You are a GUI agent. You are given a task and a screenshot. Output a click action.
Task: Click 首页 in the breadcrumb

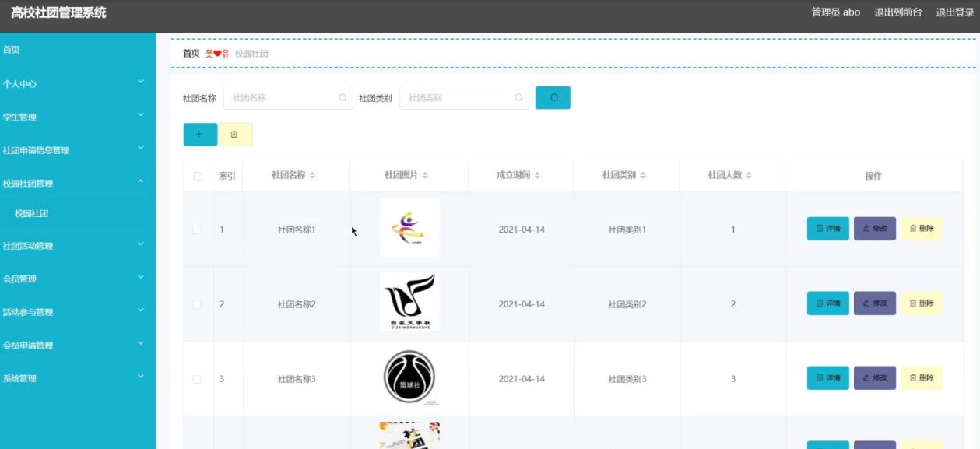click(191, 53)
